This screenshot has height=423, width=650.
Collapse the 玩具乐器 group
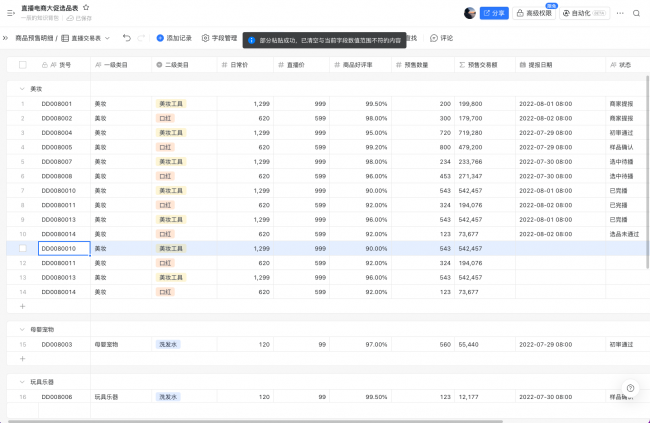tap(22, 381)
